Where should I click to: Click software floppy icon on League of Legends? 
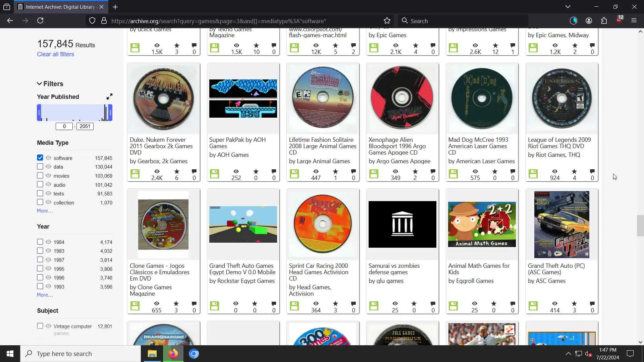(533, 174)
